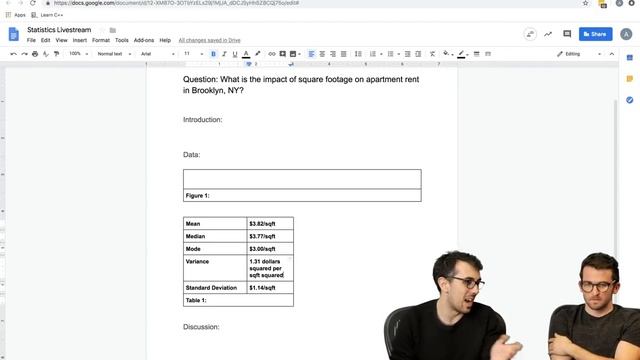Run spelling and grammar check
Viewport: 640px width, 360px height.
coord(46,54)
